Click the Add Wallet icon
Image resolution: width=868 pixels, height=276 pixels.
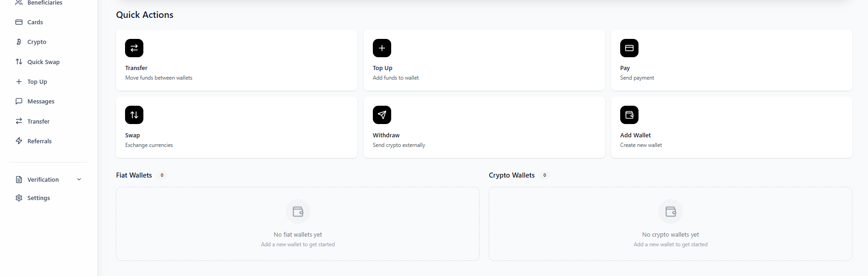pos(629,115)
